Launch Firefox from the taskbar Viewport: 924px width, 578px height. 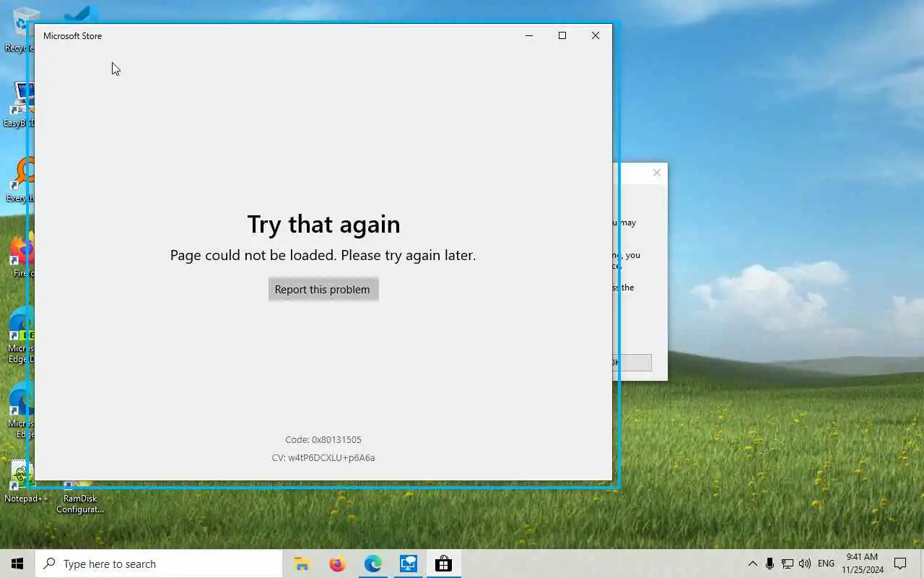pos(337,564)
